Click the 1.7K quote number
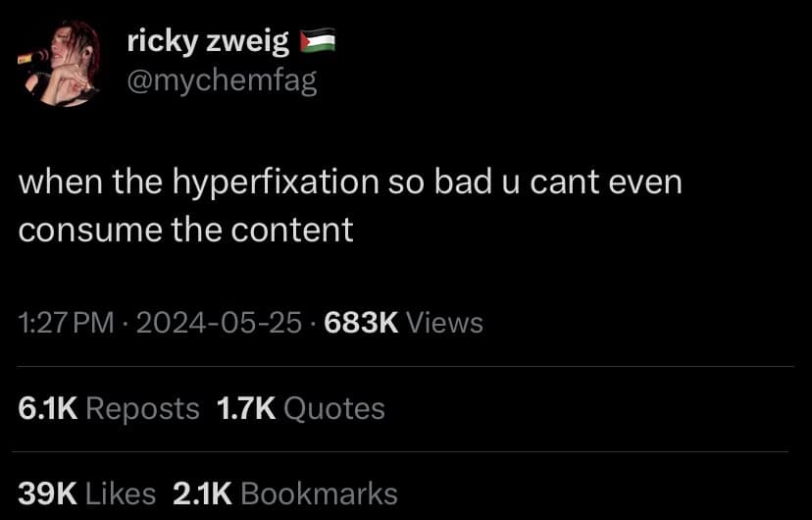This screenshot has height=520, width=812. (246, 409)
